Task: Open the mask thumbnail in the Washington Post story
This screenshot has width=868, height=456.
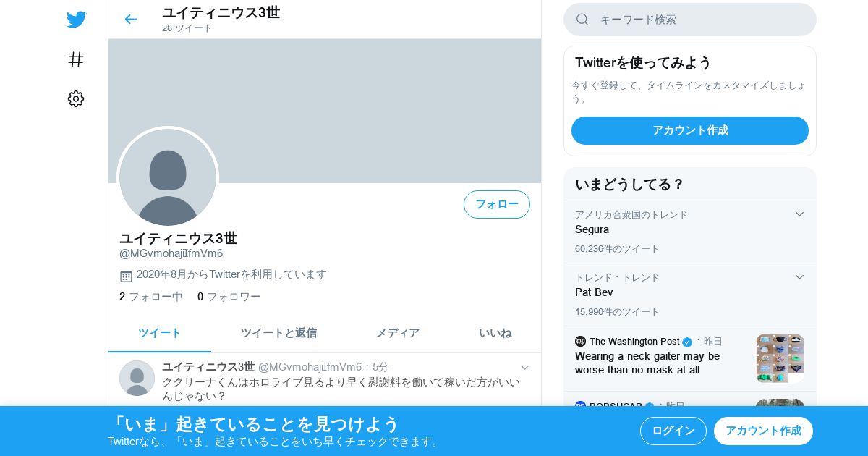Action: point(780,358)
